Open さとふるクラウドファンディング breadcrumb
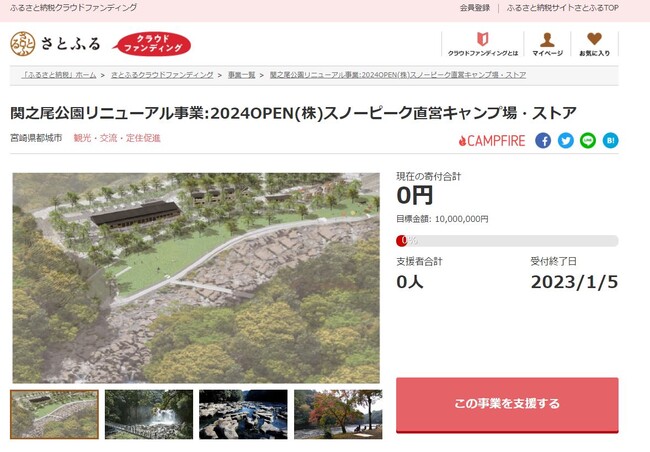This screenshot has width=650, height=452. point(162,75)
